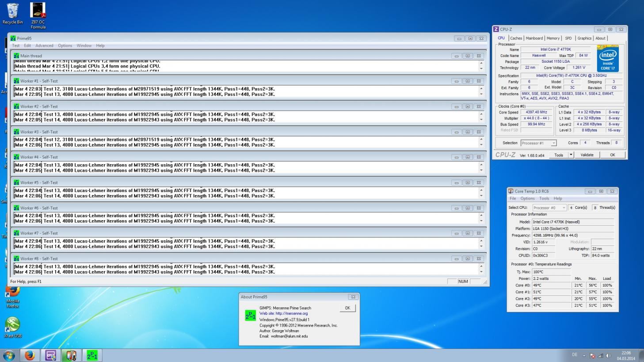
Task: Click the Core Temp title bar icon
Action: pyautogui.click(x=511, y=191)
